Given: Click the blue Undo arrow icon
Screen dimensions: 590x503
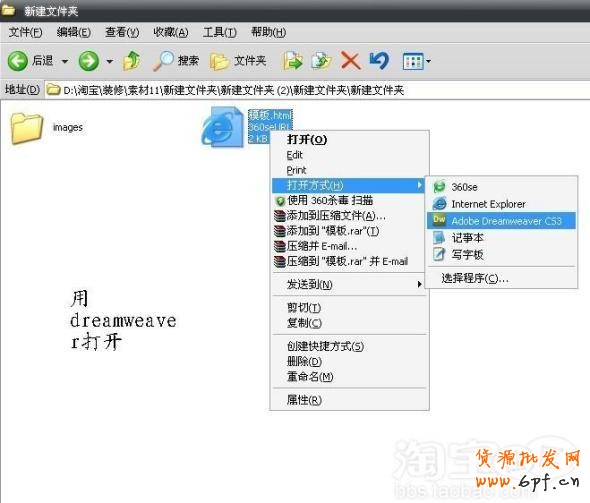Looking at the screenshot, I should [379, 61].
